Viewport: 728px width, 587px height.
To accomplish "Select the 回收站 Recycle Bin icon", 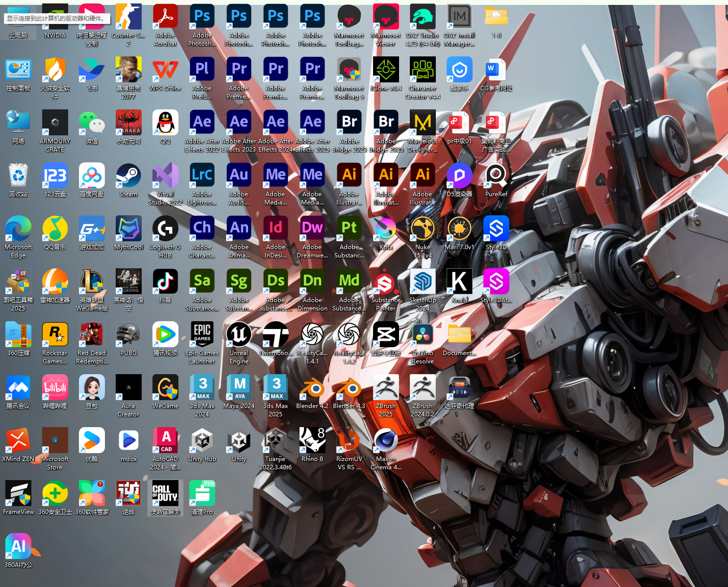I will coord(18,180).
